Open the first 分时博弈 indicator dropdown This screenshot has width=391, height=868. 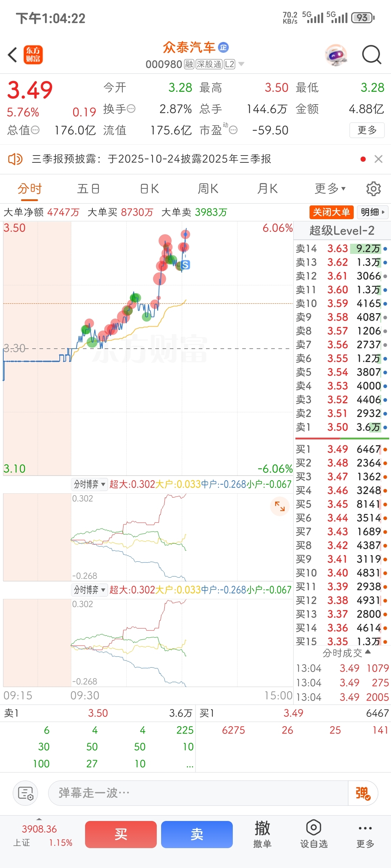(90, 484)
